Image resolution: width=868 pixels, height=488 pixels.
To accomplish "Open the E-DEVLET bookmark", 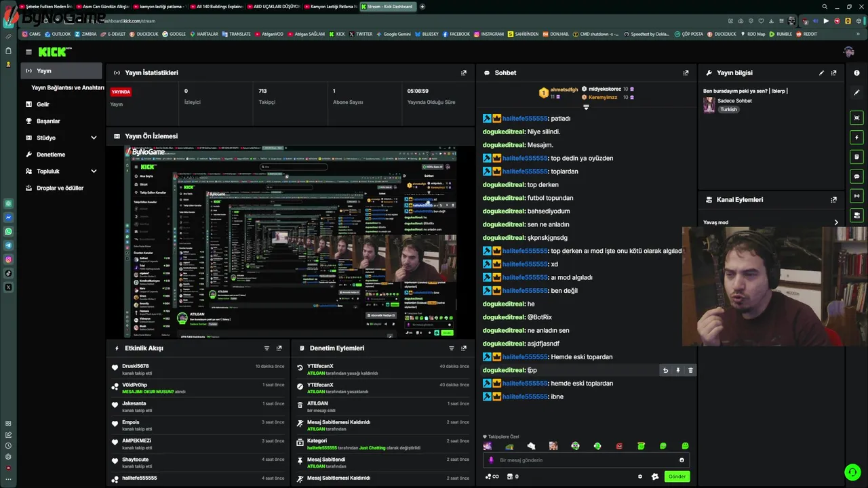I will click(x=114, y=34).
